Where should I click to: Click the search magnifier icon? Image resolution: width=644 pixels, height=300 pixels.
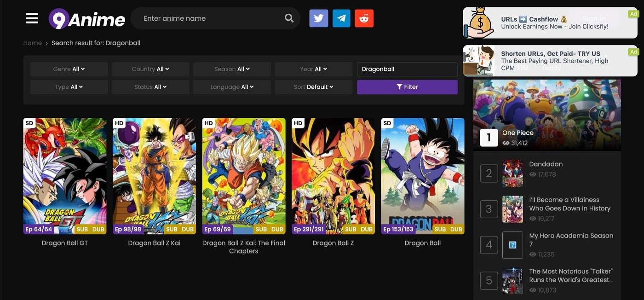coord(289,18)
